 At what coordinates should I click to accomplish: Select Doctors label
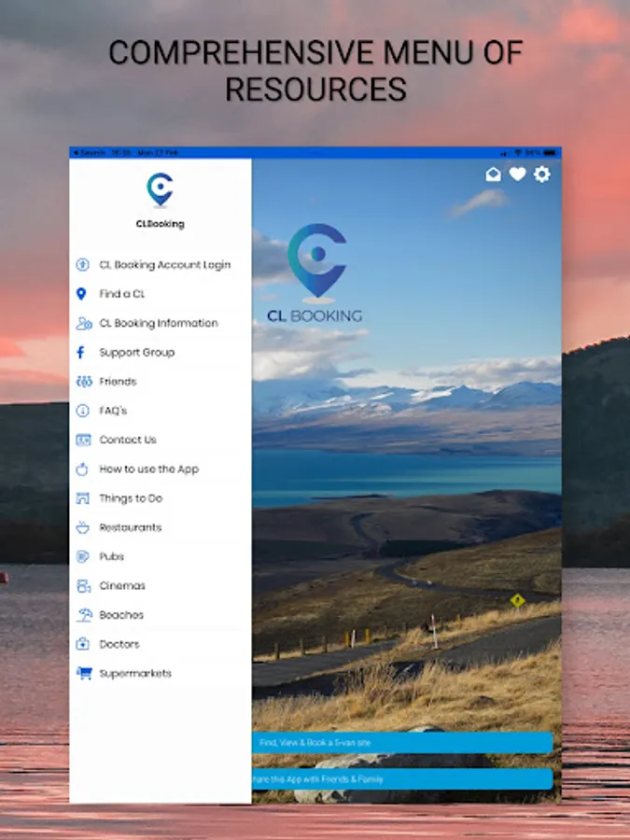click(x=119, y=644)
